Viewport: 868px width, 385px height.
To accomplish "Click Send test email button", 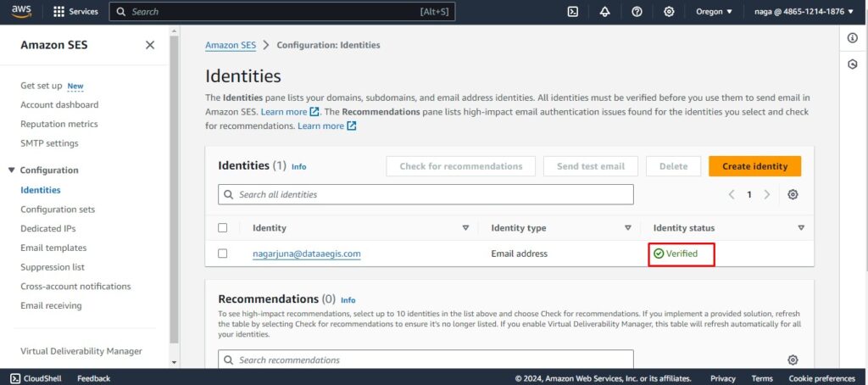I will click(590, 166).
